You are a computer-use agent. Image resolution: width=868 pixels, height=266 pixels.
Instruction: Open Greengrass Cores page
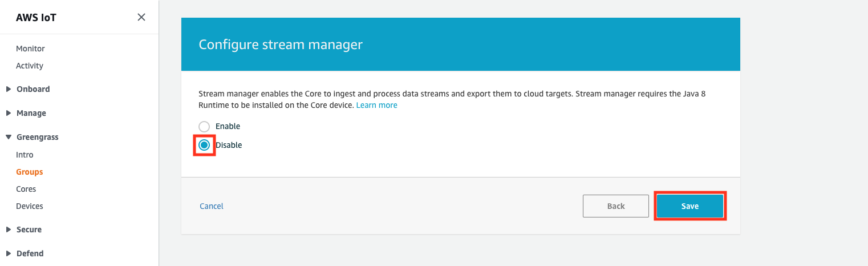tap(26, 189)
